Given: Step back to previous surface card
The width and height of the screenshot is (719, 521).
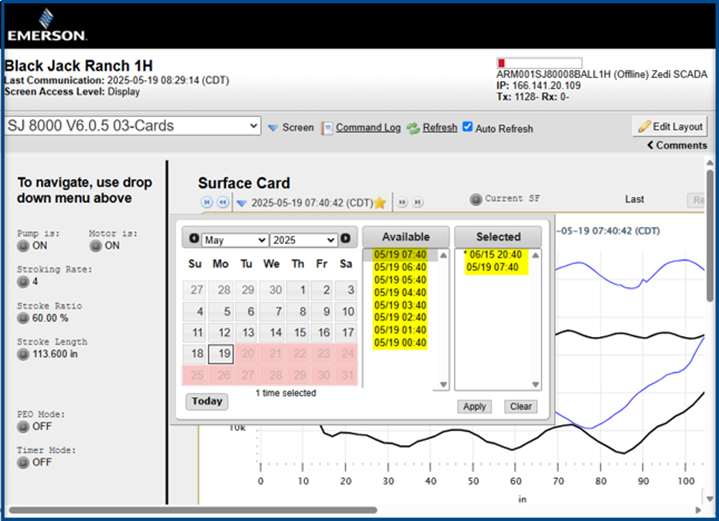Looking at the screenshot, I should coord(222,202).
